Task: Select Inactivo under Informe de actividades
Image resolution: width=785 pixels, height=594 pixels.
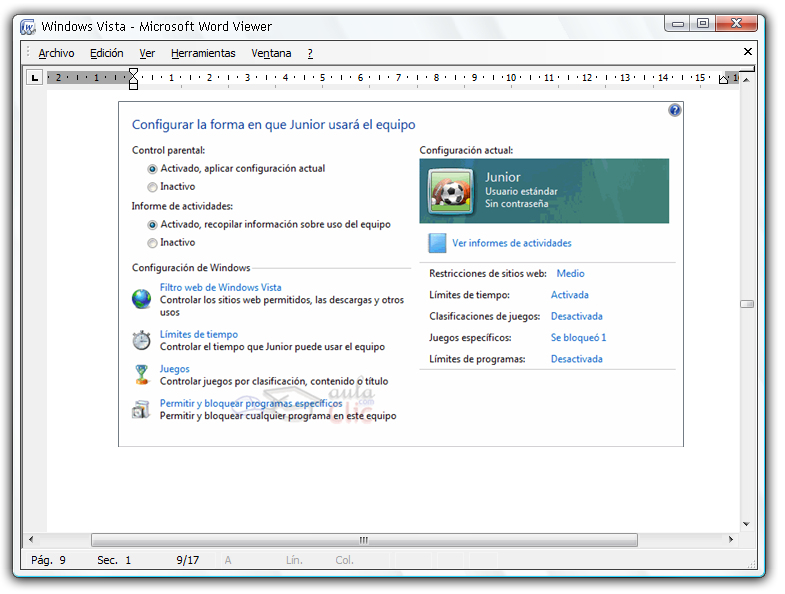Action: [152, 243]
